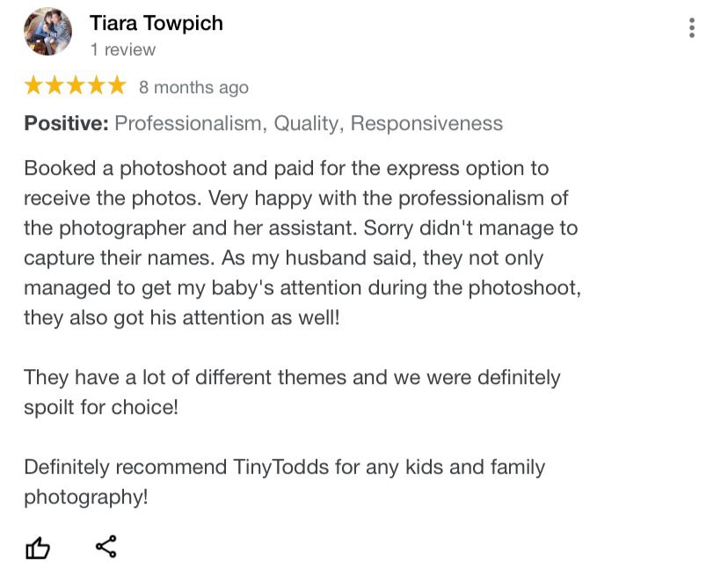Click the second gold star of the rating
The image size is (728, 588).
(x=55, y=86)
